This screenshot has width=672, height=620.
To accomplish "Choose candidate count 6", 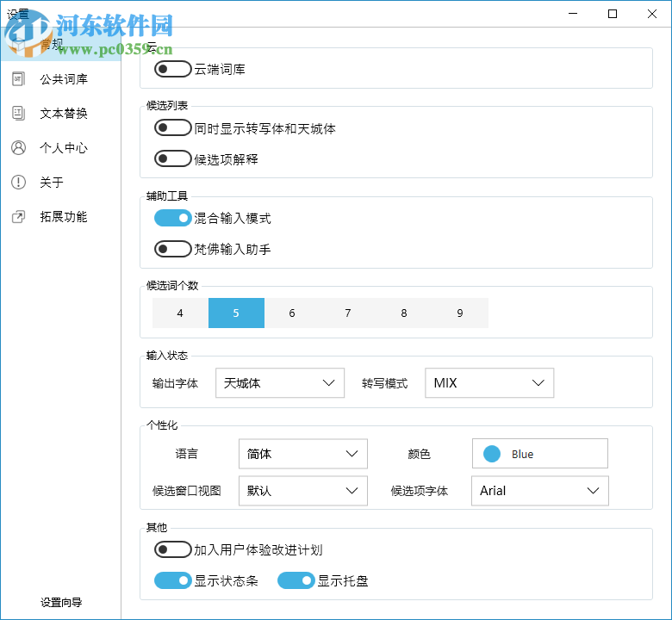I will click(x=292, y=313).
